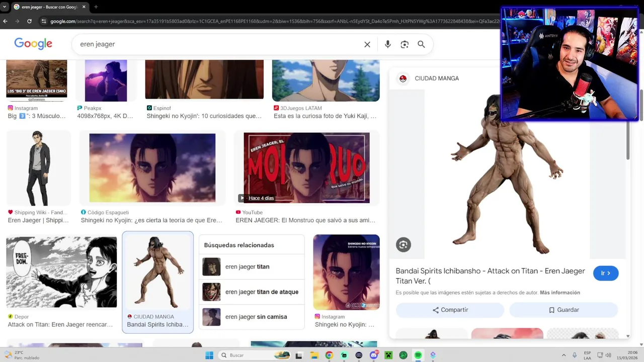Show hidden system tray icons

pyautogui.click(x=563, y=355)
